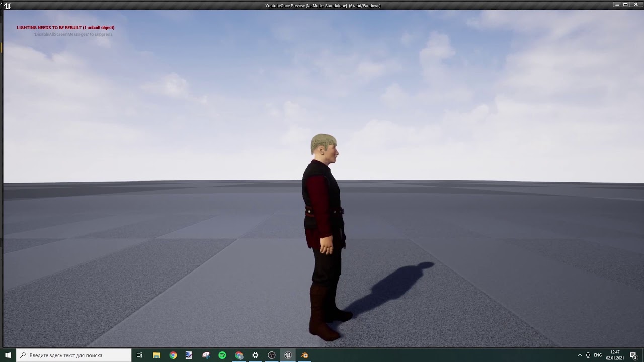Minimize the preview window
Image resolution: width=644 pixels, height=362 pixels.
click(617, 5)
